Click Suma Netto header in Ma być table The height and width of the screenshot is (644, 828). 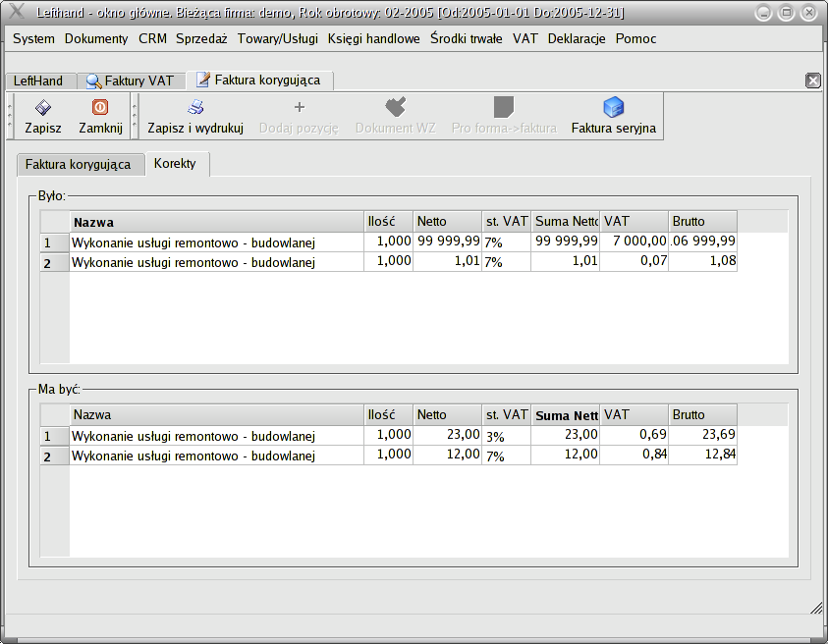click(566, 415)
